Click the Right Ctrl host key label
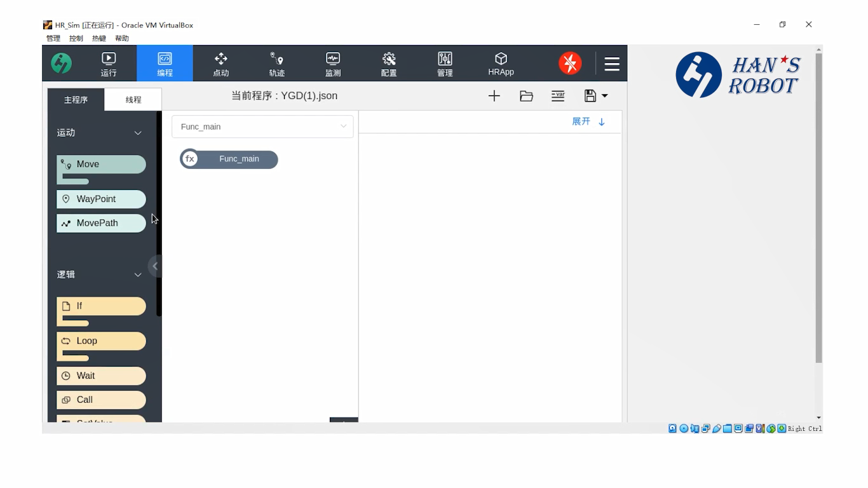This screenshot has height=488, width=868. 804,429
